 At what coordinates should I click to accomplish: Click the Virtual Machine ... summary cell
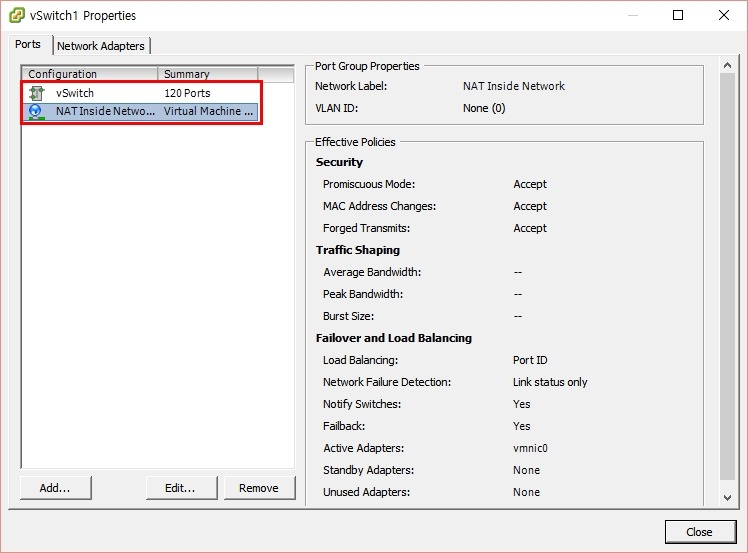click(x=208, y=111)
